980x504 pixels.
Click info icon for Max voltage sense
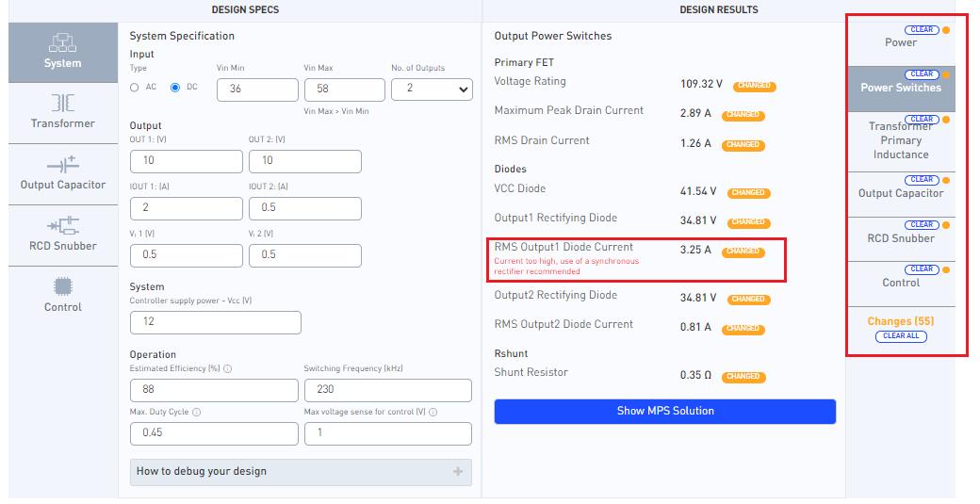[433, 413]
